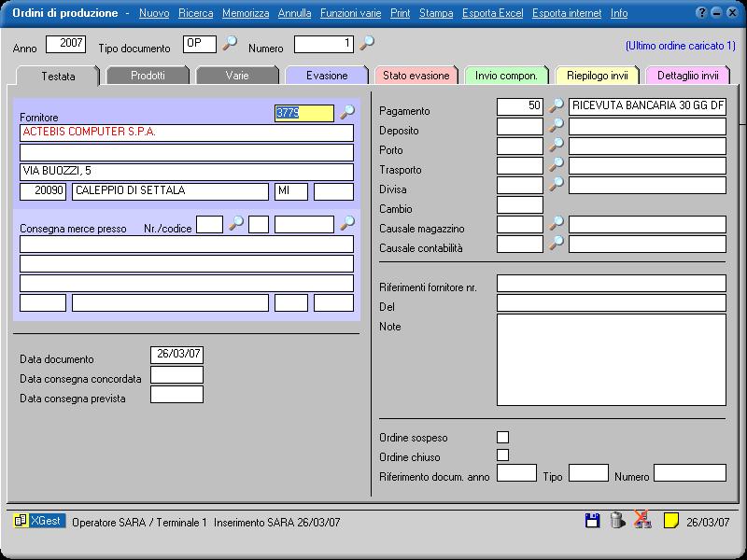Click the Print link
Image resolution: width=747 pixels, height=560 pixels.
tap(401, 13)
